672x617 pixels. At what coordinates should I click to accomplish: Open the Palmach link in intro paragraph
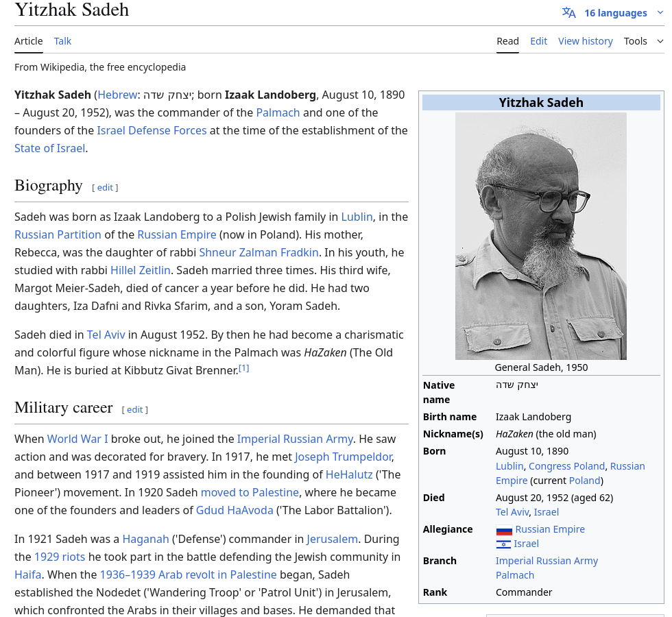click(x=278, y=112)
